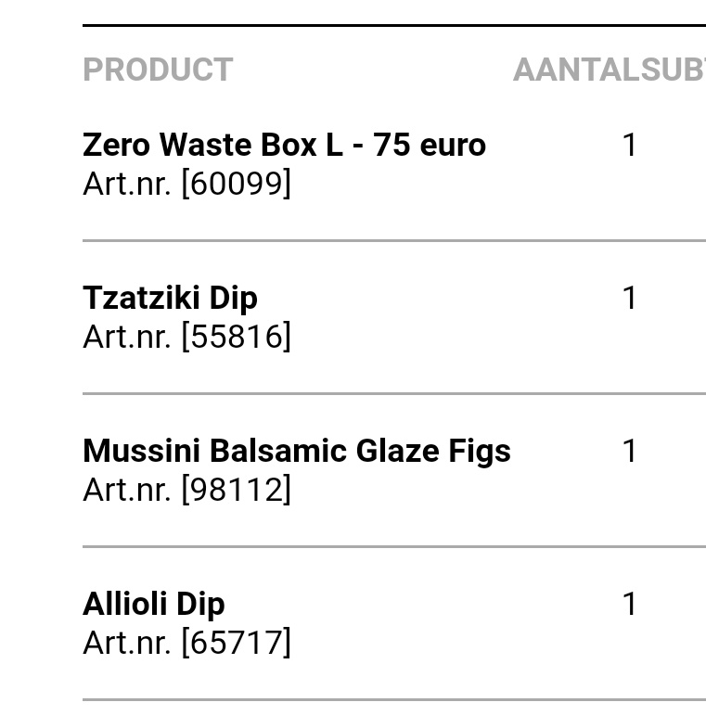
Task: Open Zero Waste Box L - 75 euro product
Action: 284,145
